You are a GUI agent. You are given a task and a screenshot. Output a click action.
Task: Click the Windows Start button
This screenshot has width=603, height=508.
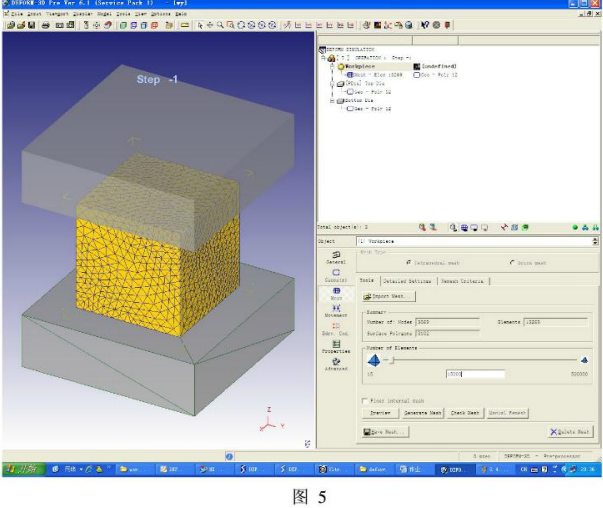[x=23, y=469]
